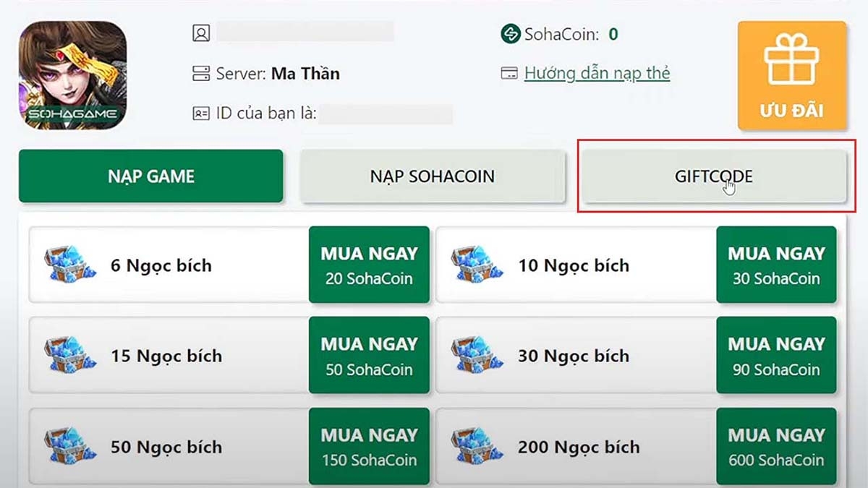Buy 15 Ngọc bích for 50 SohaCoin
The width and height of the screenshot is (868, 488).
pyautogui.click(x=370, y=355)
